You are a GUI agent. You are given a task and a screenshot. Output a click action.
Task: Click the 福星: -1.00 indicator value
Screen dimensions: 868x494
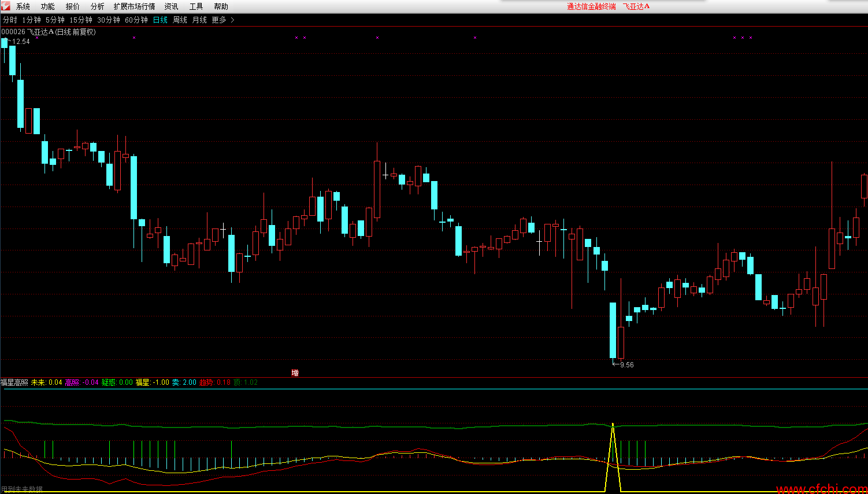(153, 382)
